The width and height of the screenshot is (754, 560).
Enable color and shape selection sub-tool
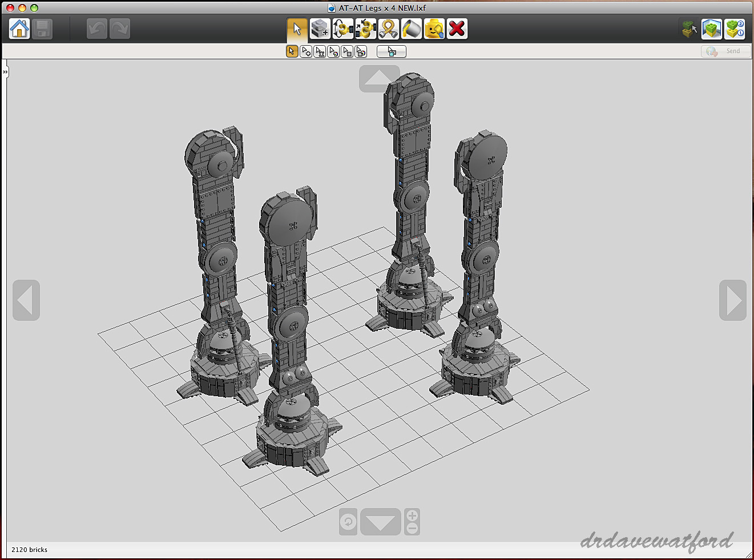[x=361, y=51]
